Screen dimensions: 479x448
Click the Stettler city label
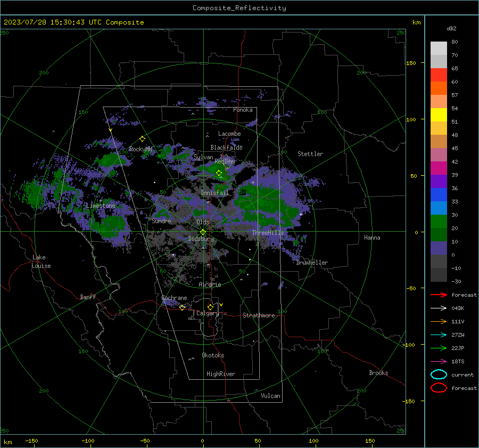point(310,154)
